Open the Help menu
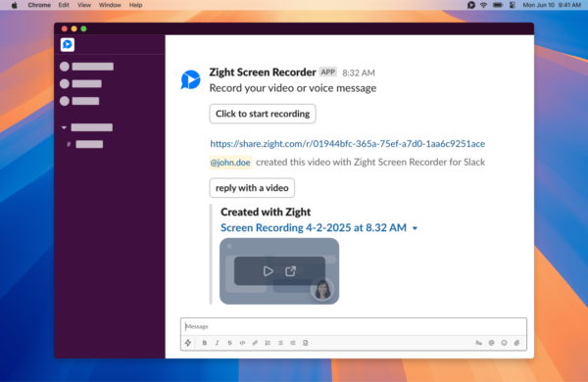This screenshot has height=382, width=588. click(136, 5)
